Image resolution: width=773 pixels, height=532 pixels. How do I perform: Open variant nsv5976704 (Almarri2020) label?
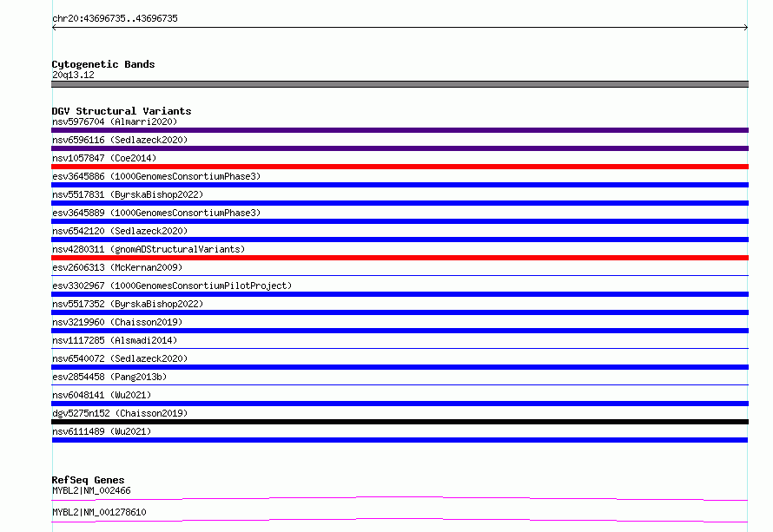tap(115, 122)
